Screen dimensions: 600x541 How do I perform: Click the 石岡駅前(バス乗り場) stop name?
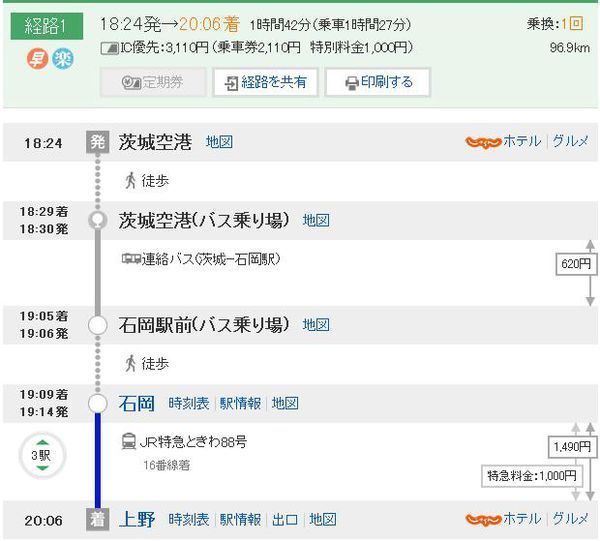(204, 325)
